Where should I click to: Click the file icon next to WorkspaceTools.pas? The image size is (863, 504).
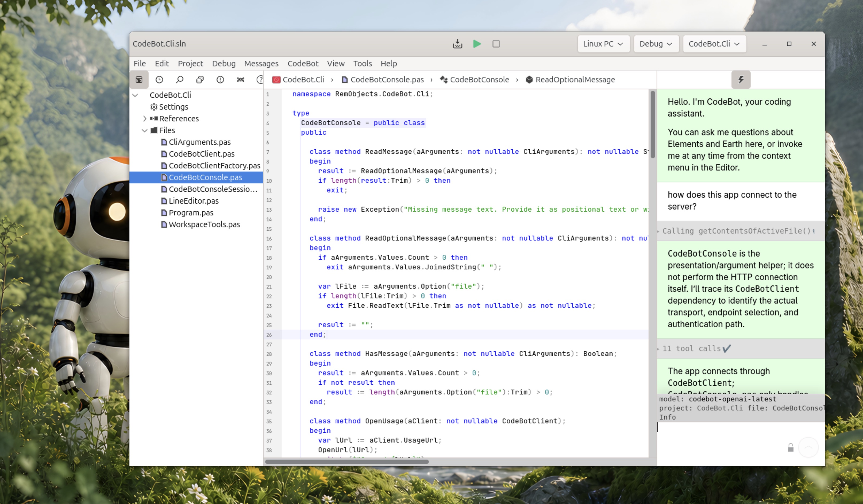point(164,224)
